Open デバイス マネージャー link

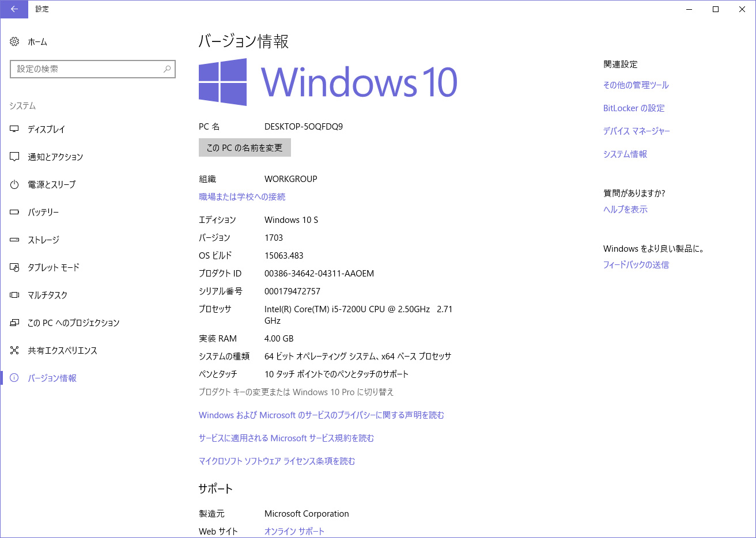[x=637, y=131]
